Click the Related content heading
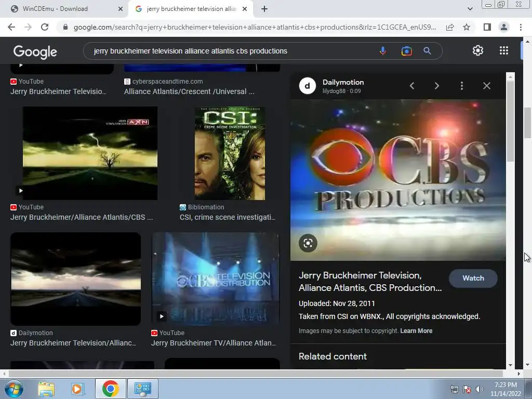Screen dimensions: 532x399 (x=332, y=356)
